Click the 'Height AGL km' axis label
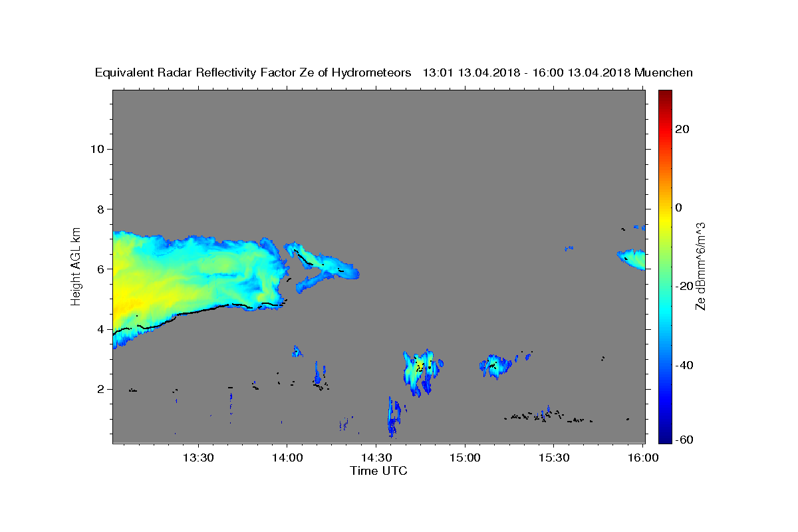Image resolution: width=798 pixels, height=532 pixels. pyautogui.click(x=76, y=265)
